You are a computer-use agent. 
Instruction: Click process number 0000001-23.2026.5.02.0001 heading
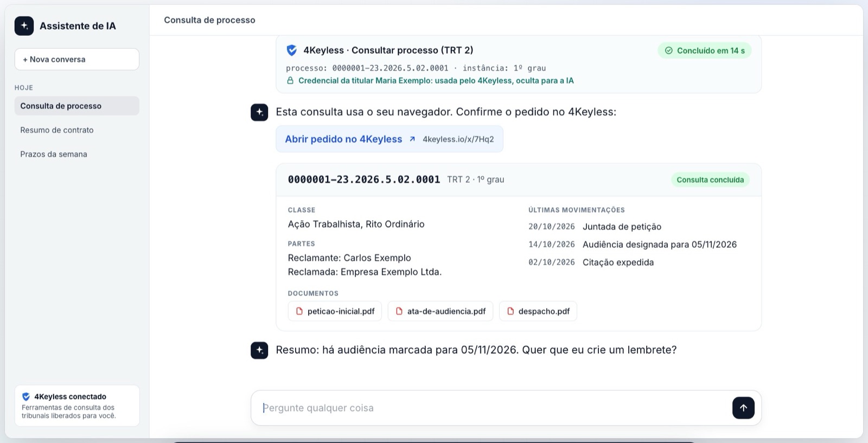(x=364, y=179)
